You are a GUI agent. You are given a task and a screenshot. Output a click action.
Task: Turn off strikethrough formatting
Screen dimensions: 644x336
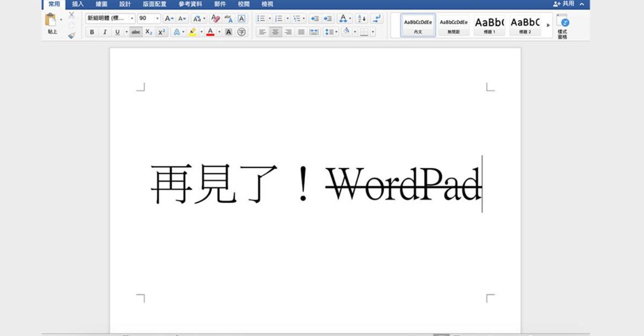pyautogui.click(x=136, y=31)
